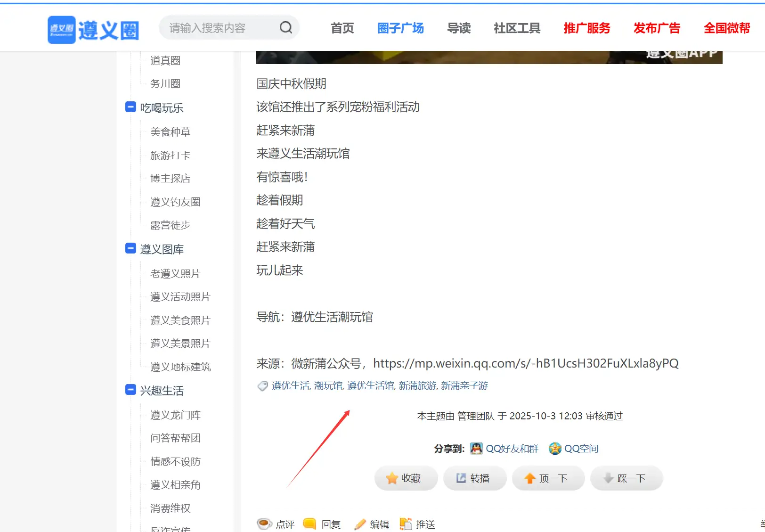Collapse the 吃喝玩乐 sidebar section
Viewport: 765px width, 532px height.
[130, 107]
